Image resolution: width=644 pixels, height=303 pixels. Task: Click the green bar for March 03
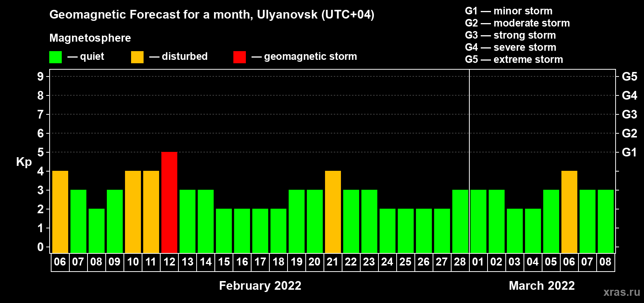tap(515, 231)
